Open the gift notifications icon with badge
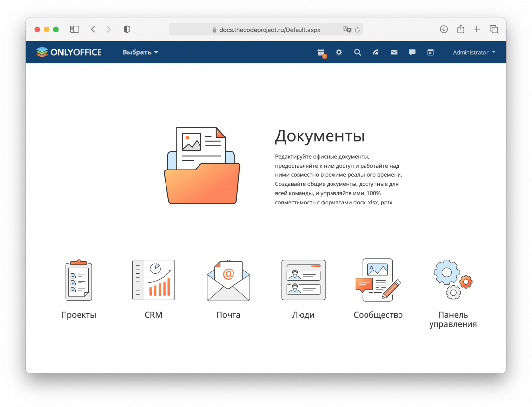This screenshot has height=407, width=532. point(321,52)
